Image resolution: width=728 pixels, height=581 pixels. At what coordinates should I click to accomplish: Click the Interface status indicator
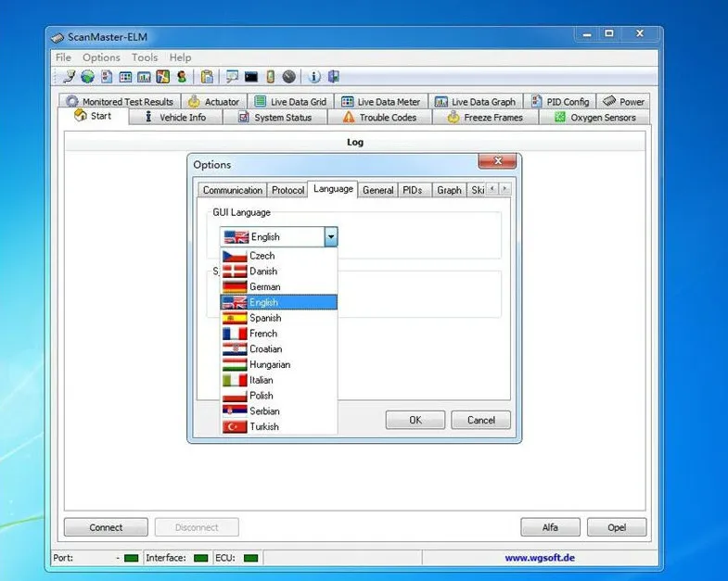pos(200,558)
